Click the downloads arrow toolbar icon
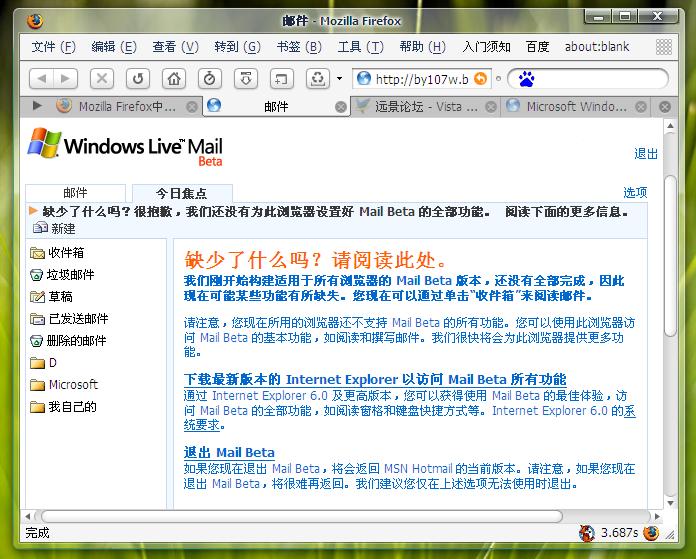This screenshot has width=696, height=559. pos(246,79)
